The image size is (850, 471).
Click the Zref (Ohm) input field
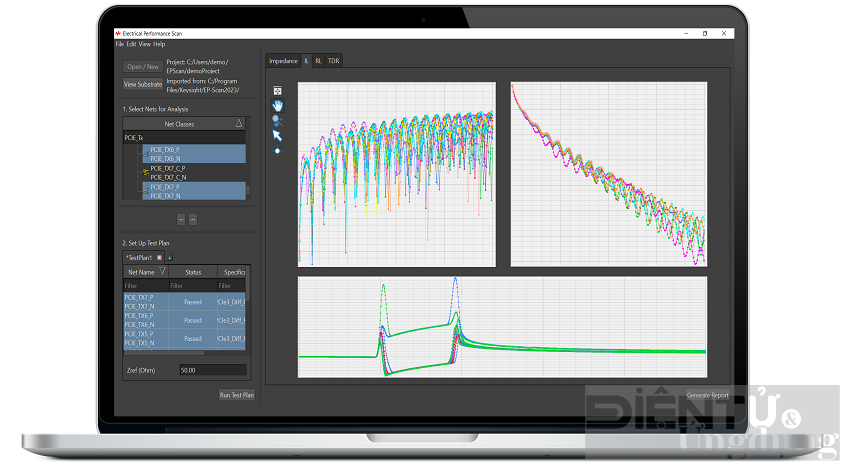tap(213, 370)
